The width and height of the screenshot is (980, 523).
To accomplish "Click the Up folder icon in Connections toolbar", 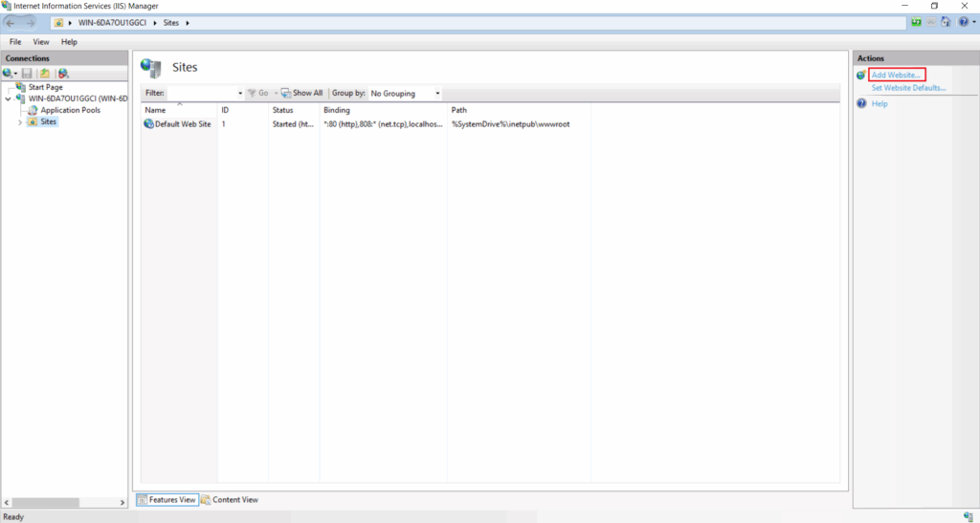I will click(x=45, y=74).
